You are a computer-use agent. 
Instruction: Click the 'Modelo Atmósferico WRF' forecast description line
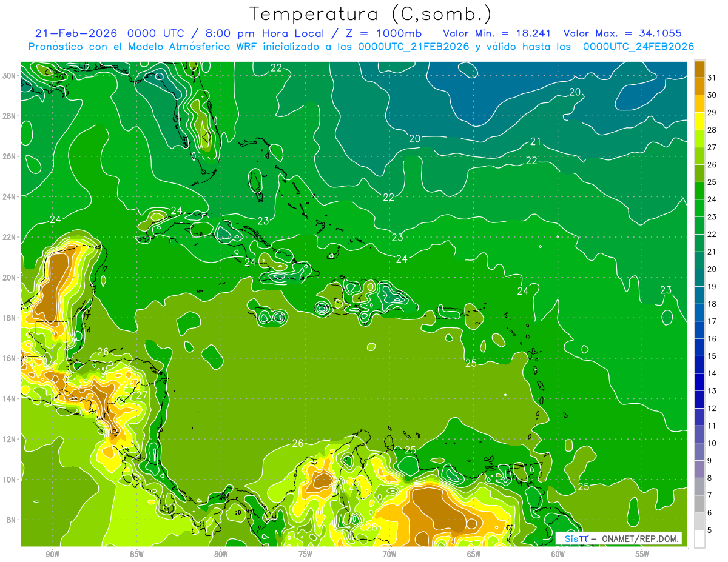360,47
